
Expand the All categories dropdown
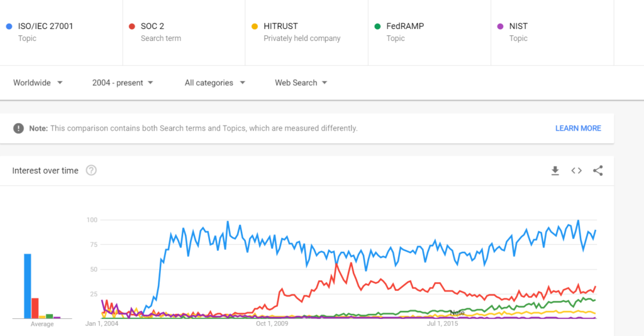coord(215,83)
